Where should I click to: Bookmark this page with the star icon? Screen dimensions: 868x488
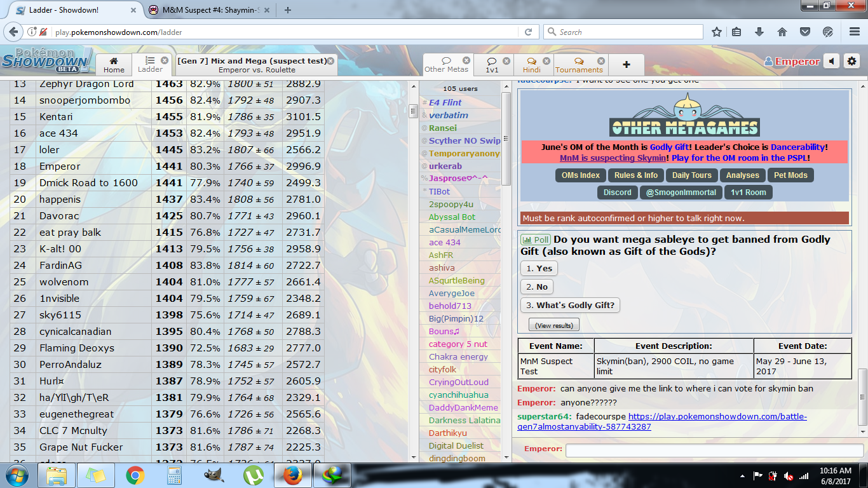717,32
